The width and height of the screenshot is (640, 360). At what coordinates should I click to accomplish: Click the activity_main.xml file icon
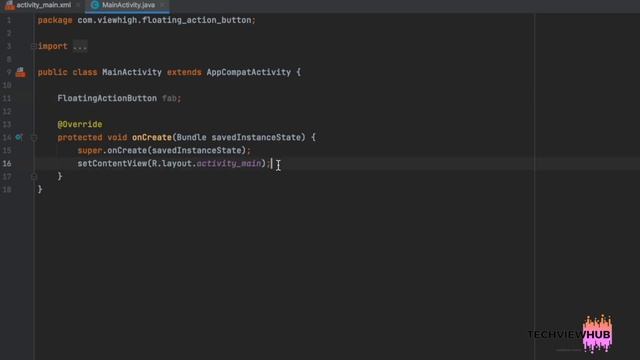10,5
